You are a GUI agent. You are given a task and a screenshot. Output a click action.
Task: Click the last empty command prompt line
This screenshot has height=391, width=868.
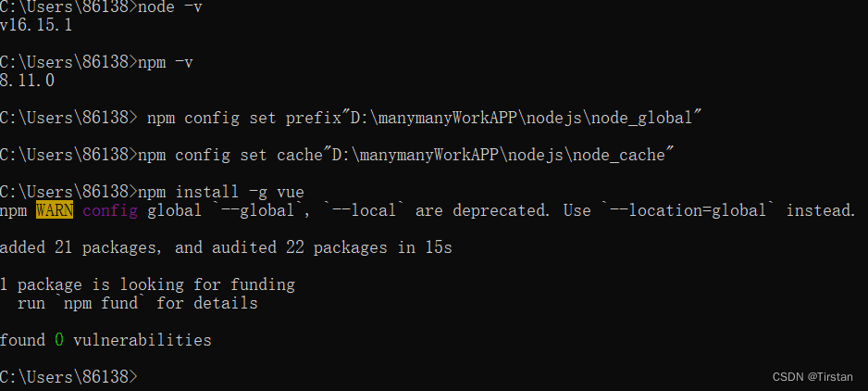click(x=68, y=377)
